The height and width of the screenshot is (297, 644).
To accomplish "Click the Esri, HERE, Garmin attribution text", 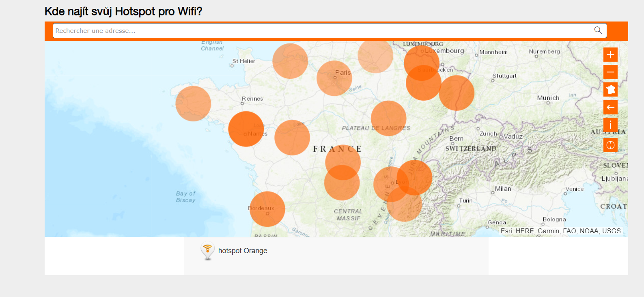I will [x=560, y=231].
